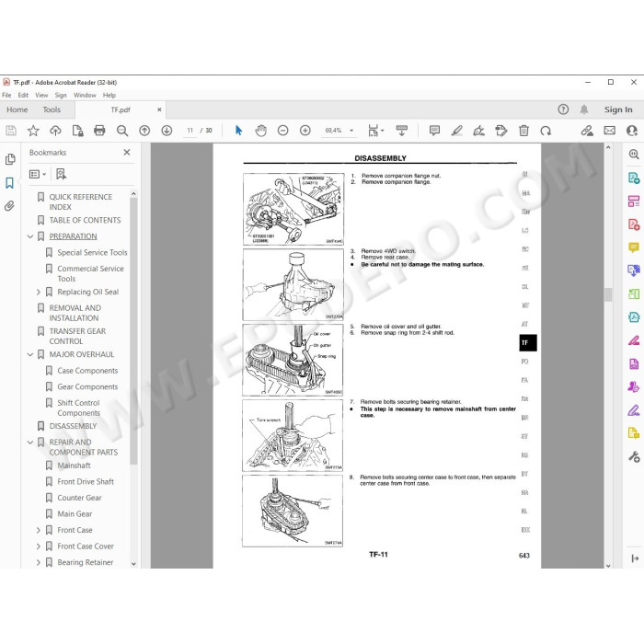Click the Highlight text pen icon
This screenshot has height=644, width=644.
coord(456,131)
